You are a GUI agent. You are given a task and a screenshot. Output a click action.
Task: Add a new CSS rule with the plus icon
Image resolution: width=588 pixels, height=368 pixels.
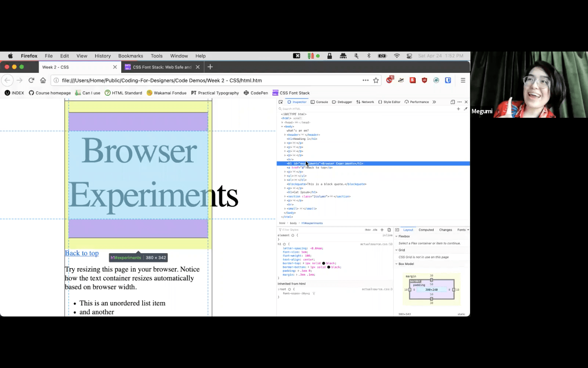[x=382, y=230]
